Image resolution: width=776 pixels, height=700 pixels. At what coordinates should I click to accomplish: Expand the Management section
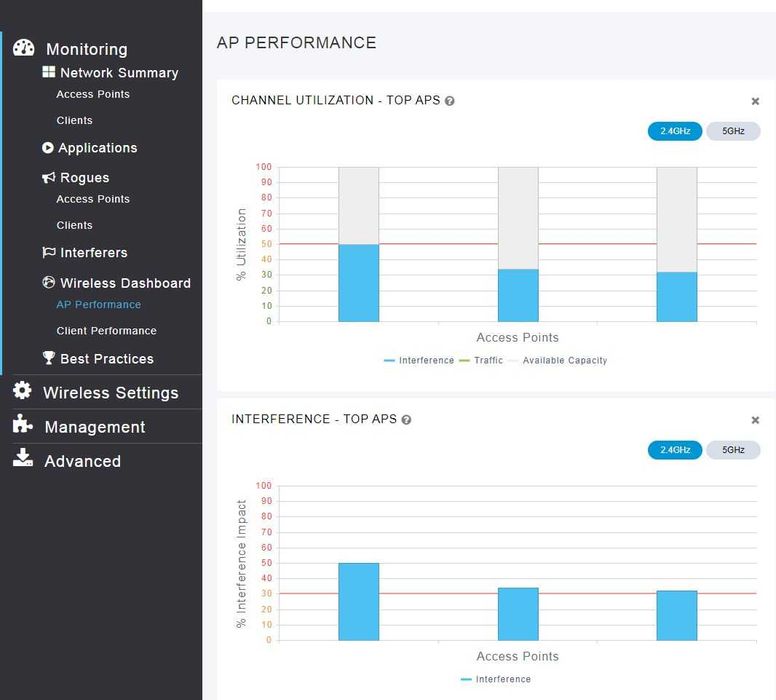[95, 427]
